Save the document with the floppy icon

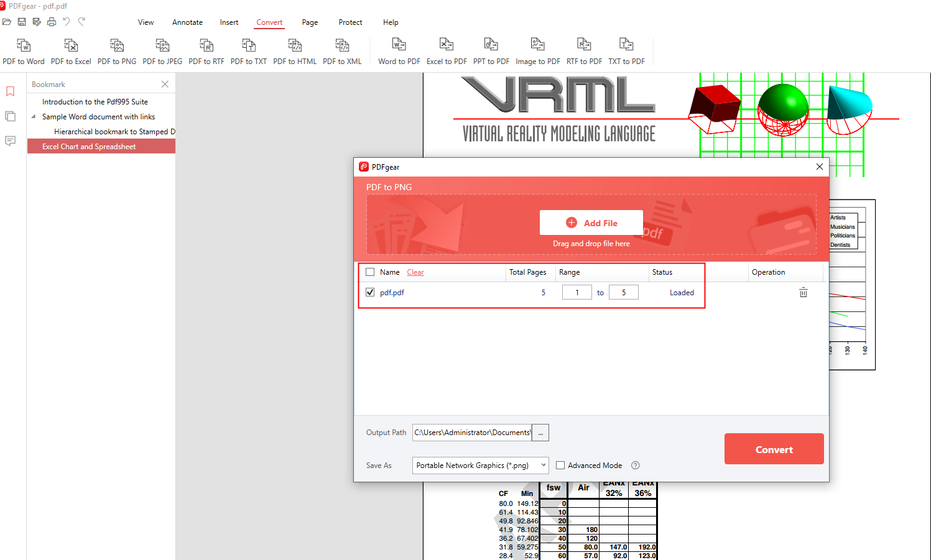(x=22, y=22)
